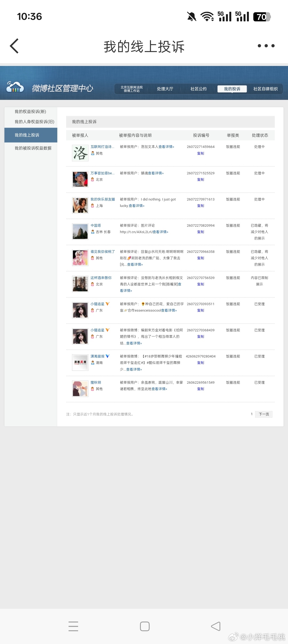The height and width of the screenshot is (644, 288).
Task: Open 潇湘晨报 profile link
Action: click(x=97, y=356)
